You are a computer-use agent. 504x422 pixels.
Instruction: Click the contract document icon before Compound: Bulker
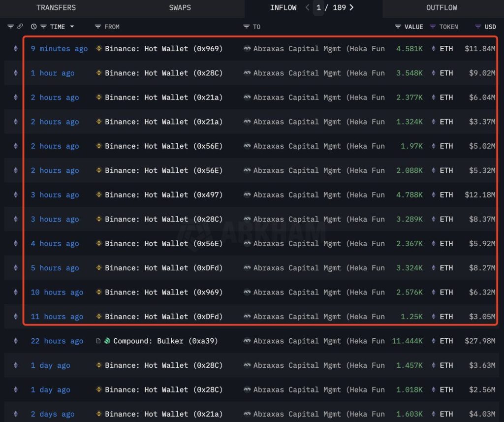pyautogui.click(x=99, y=341)
